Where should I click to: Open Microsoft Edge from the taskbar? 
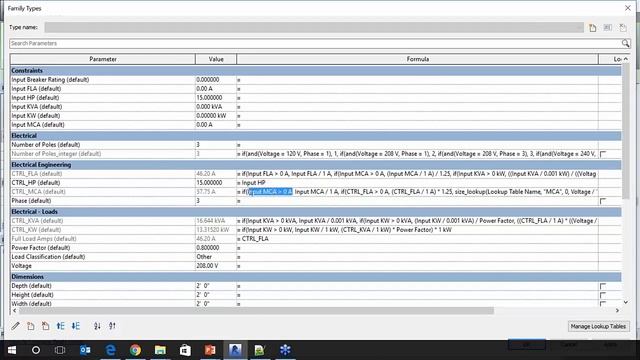tap(110, 350)
